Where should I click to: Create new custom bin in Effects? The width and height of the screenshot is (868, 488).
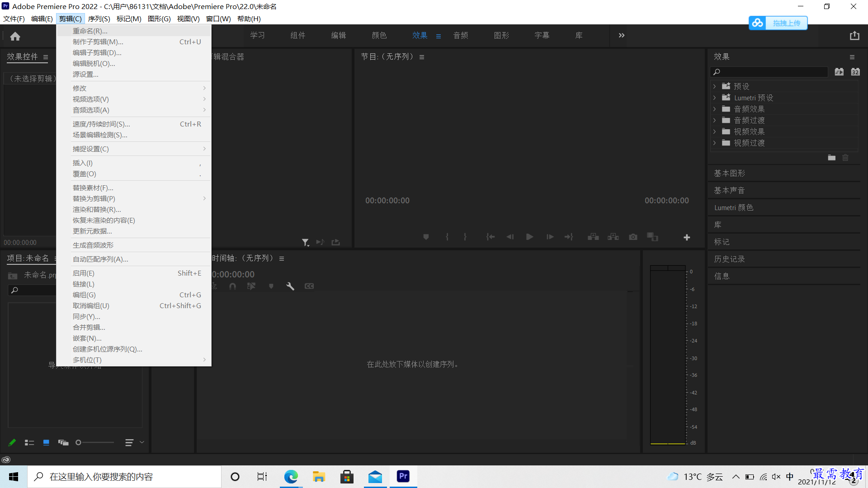(831, 158)
